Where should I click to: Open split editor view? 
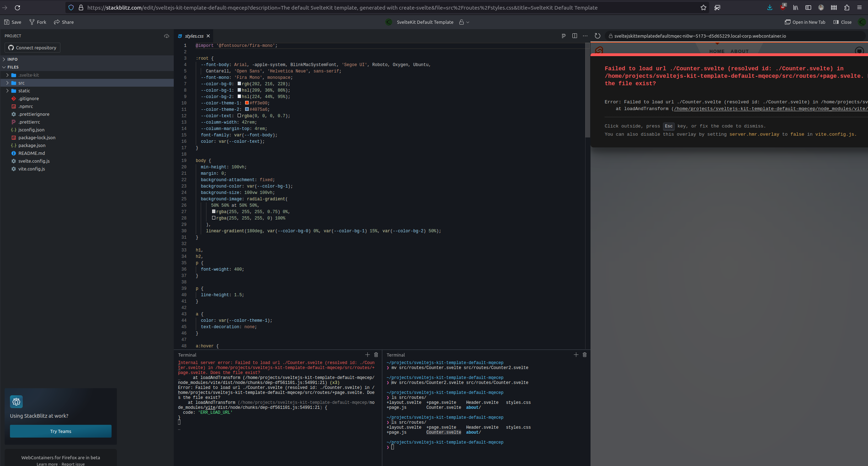575,36
